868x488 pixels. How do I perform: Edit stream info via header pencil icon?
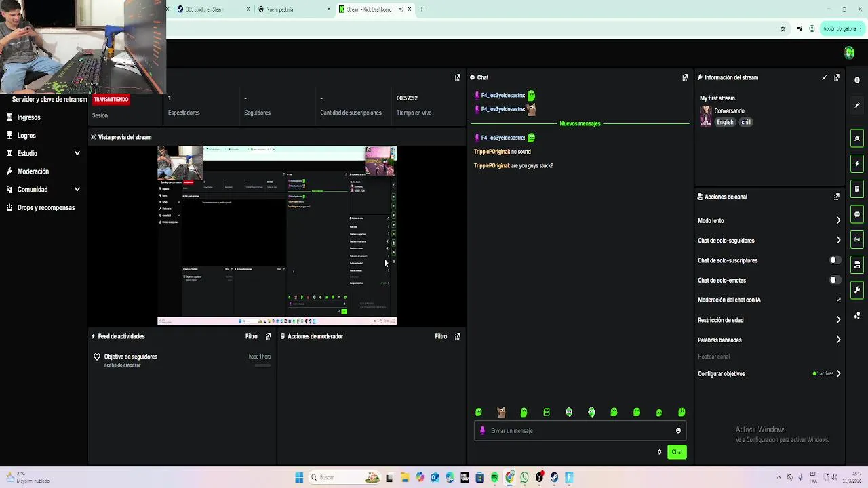(825, 77)
